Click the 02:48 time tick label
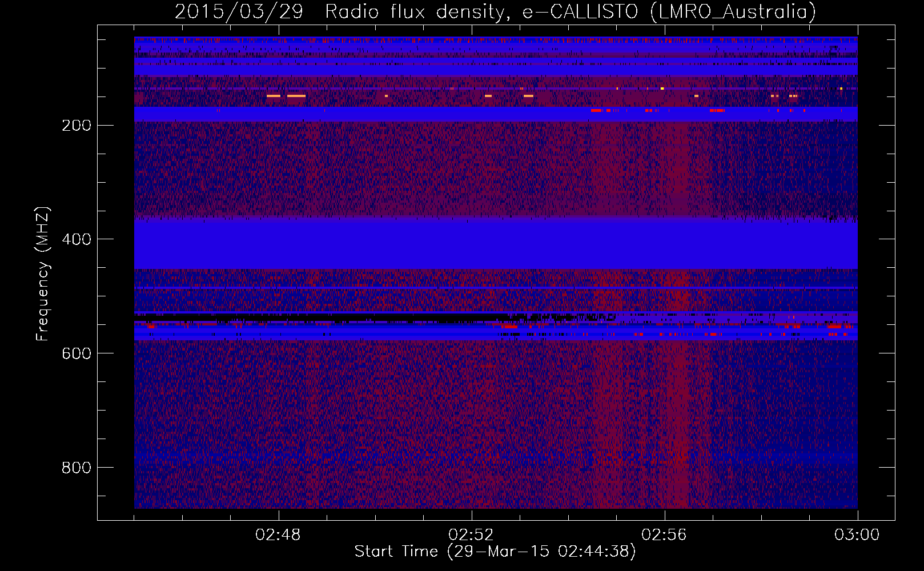The width and height of the screenshot is (924, 571). point(278,535)
